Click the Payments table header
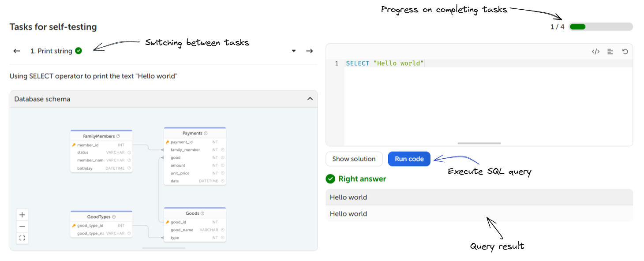The width and height of the screenshot is (644, 261). tap(195, 133)
